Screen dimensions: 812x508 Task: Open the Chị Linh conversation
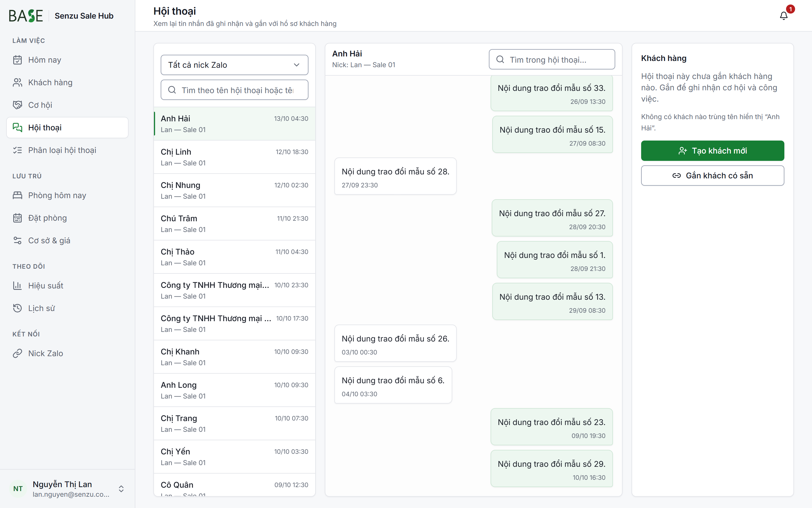pyautogui.click(x=235, y=157)
